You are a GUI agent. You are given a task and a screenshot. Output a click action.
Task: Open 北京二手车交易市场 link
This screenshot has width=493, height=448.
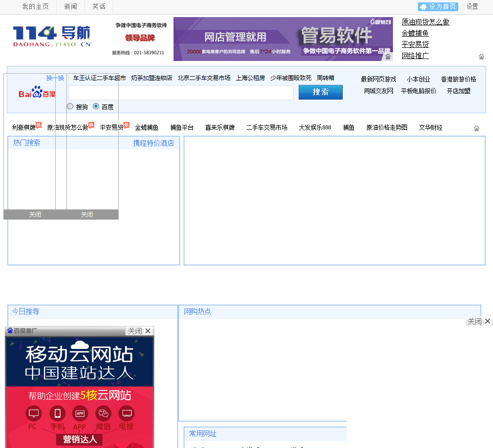[204, 78]
